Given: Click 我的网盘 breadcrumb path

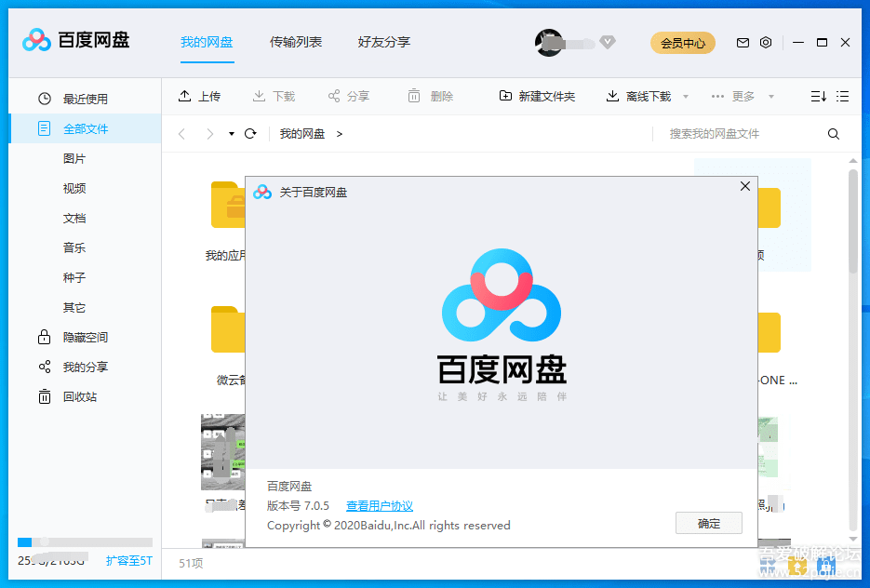Looking at the screenshot, I should (x=301, y=134).
